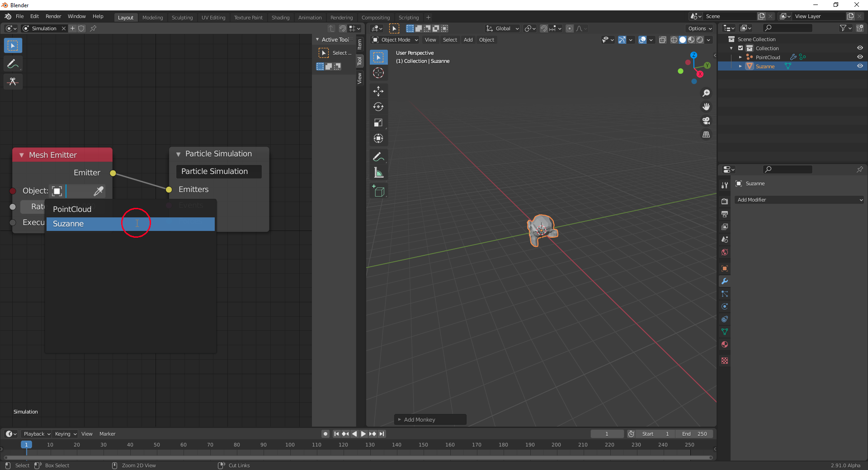Uncheck the Collection checkbox in outliner
The width and height of the screenshot is (868, 470).
click(741, 48)
